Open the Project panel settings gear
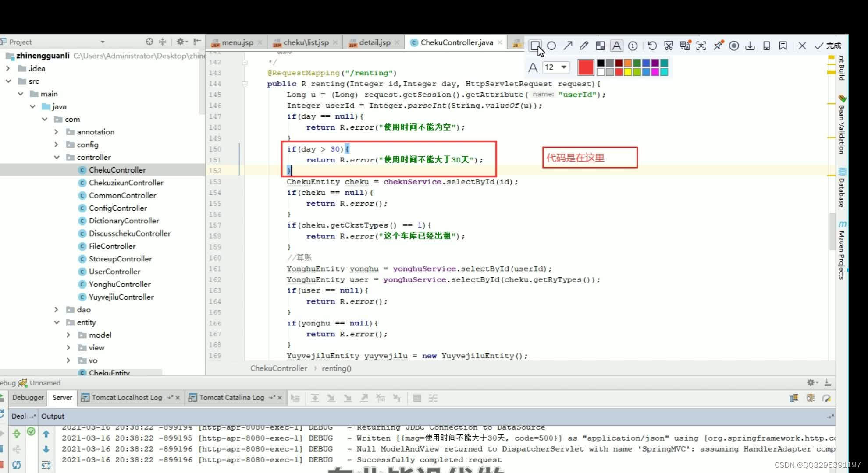Image resolution: width=868 pixels, height=473 pixels. (181, 42)
